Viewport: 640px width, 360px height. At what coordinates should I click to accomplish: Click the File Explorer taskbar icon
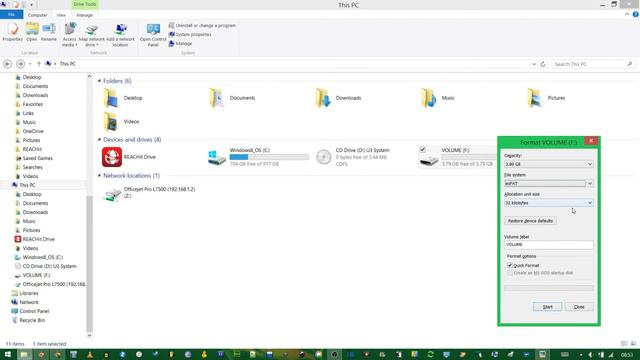pyautogui.click(x=24, y=354)
